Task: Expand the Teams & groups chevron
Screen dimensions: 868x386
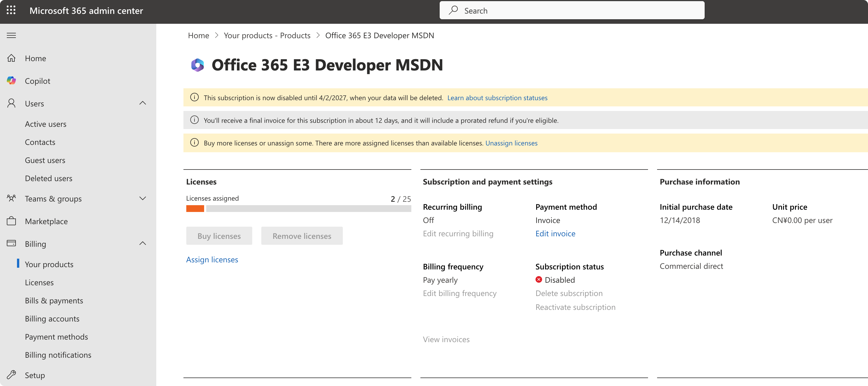Action: click(142, 198)
